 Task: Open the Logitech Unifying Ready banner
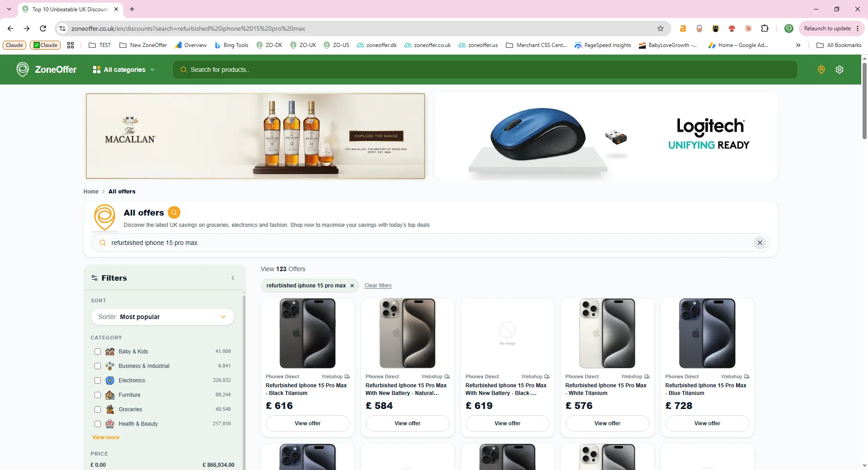point(606,136)
